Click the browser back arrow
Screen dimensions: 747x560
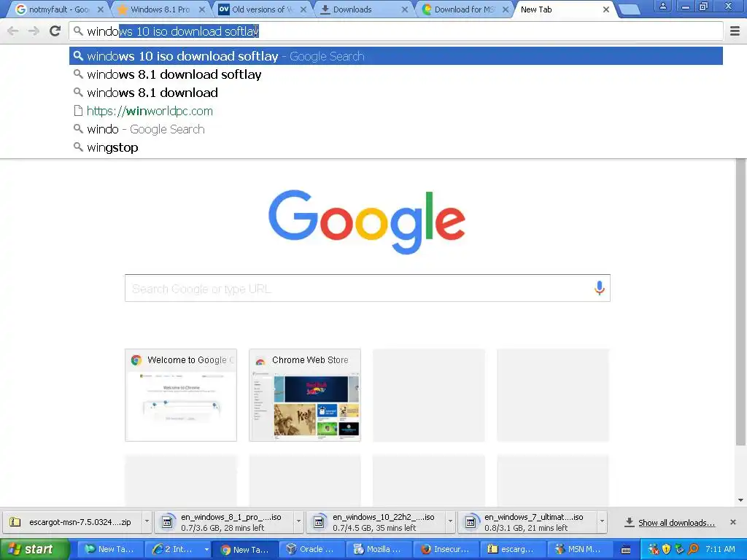click(x=13, y=31)
